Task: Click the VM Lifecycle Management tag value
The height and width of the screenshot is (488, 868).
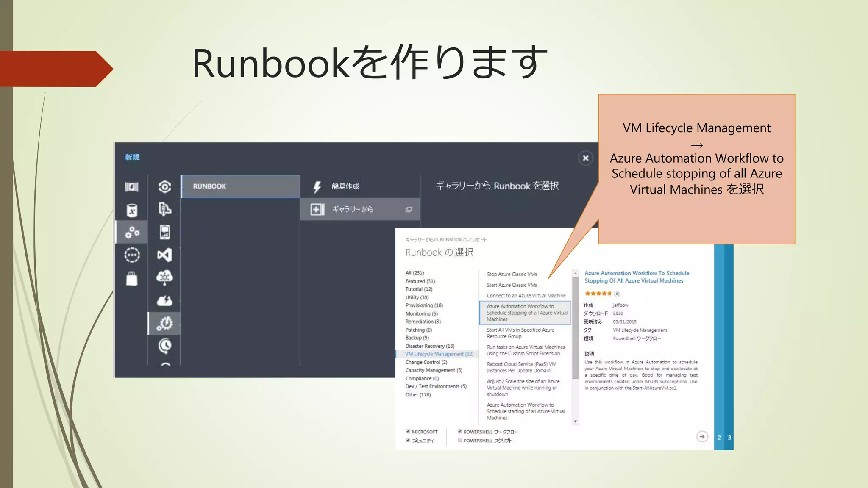Action: point(640,330)
